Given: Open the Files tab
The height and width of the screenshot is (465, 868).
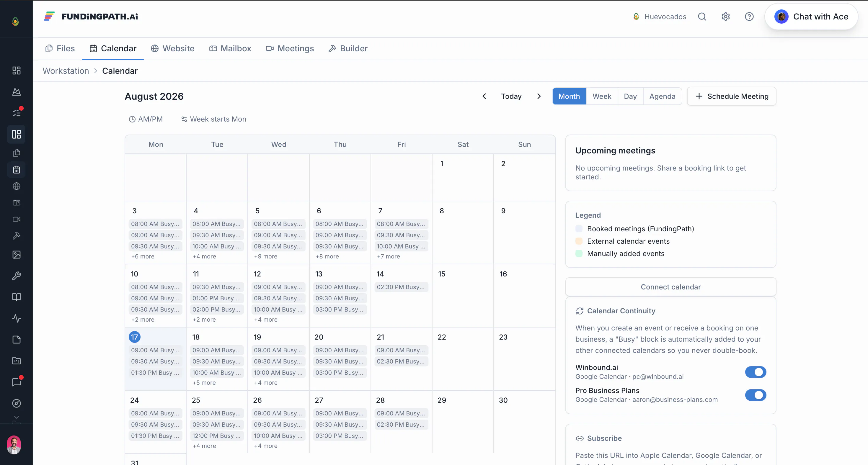Looking at the screenshot, I should pyautogui.click(x=60, y=48).
